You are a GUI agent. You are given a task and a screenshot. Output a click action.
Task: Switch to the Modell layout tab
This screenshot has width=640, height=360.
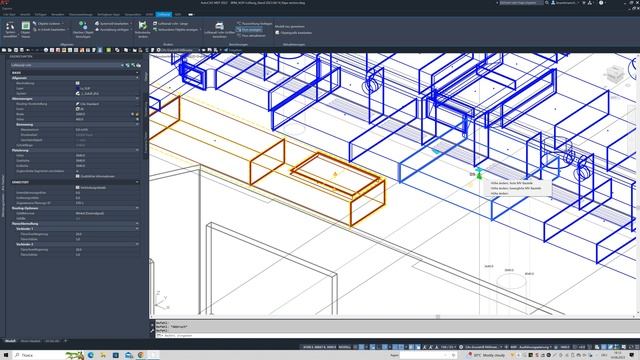pos(10,340)
